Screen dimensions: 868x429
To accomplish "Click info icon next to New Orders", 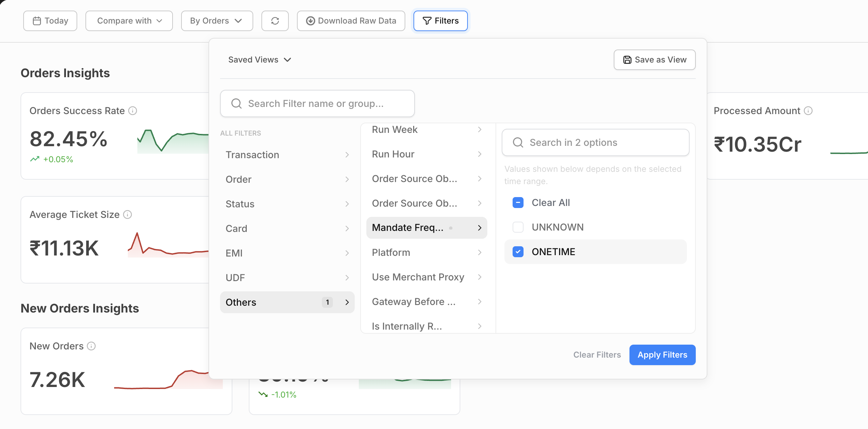I will (x=91, y=346).
